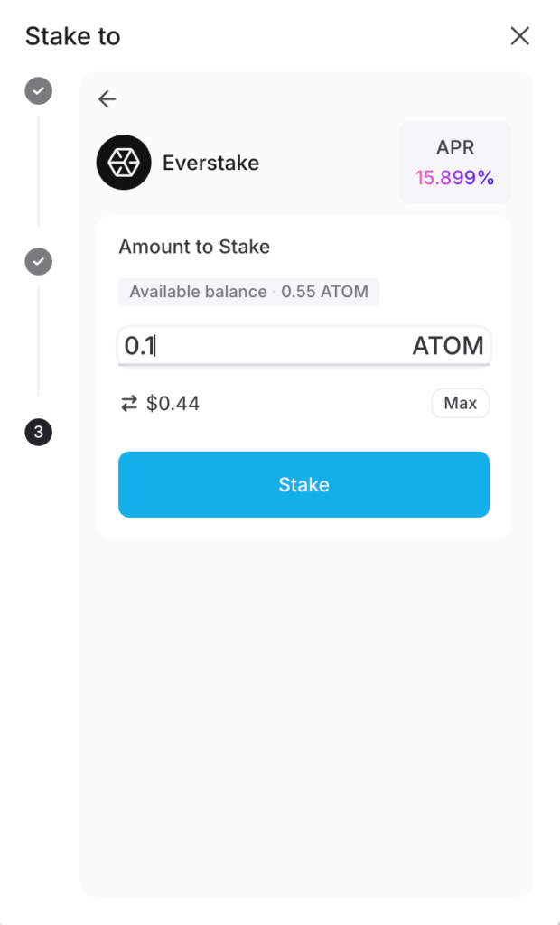Focus the amount to stake input
This screenshot has width=560, height=925.
click(262, 346)
